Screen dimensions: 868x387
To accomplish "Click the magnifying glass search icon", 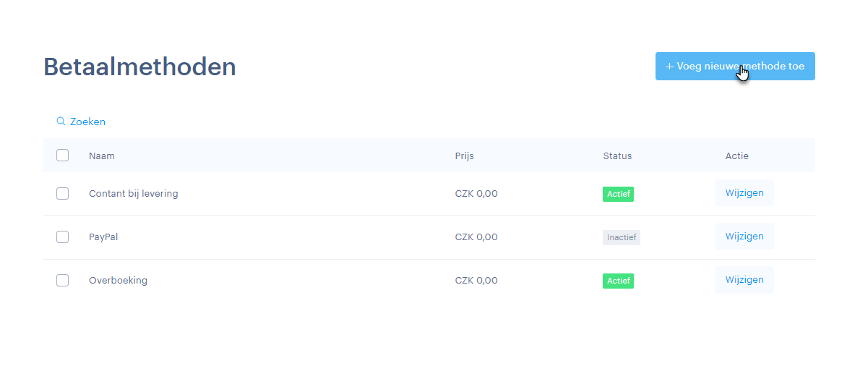I will click(x=61, y=122).
